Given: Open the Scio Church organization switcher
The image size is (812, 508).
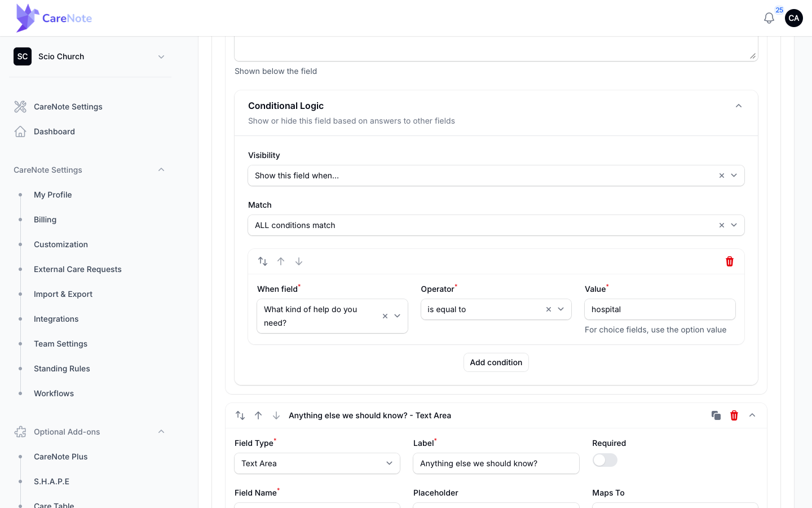Looking at the screenshot, I should 90,56.
